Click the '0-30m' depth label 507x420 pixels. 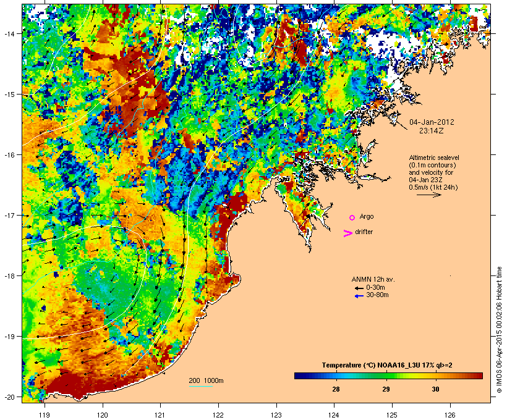[x=375, y=287]
